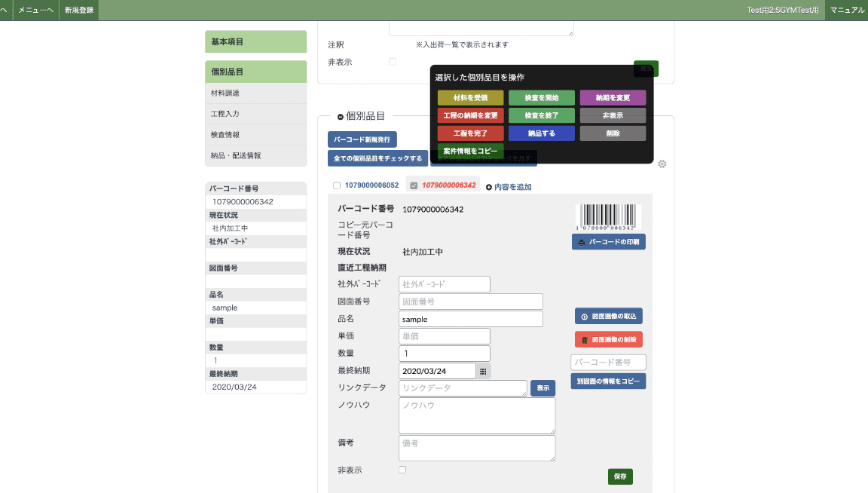The width and height of the screenshot is (868, 493).
Task: Click the 図面画像の取込 upload button
Action: pyautogui.click(x=608, y=316)
